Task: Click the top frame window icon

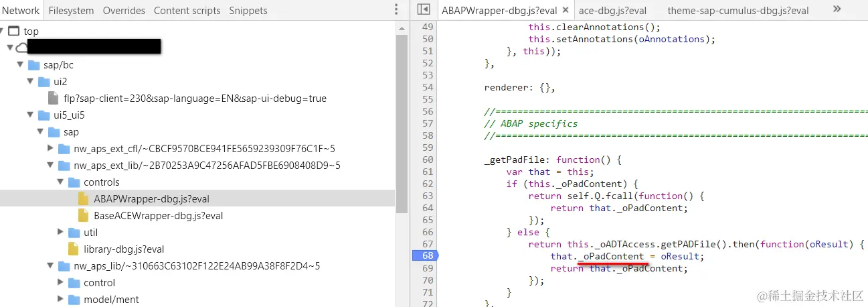Action: pyautogui.click(x=14, y=32)
